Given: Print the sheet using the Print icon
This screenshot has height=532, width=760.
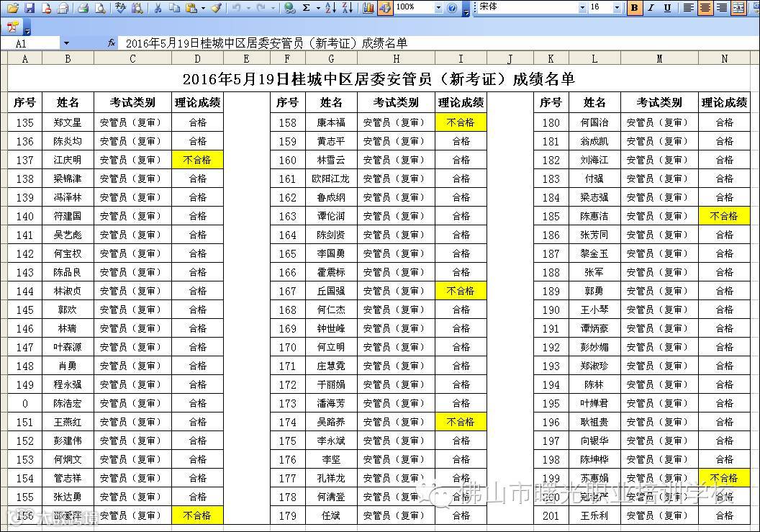Looking at the screenshot, I should 83,8.
